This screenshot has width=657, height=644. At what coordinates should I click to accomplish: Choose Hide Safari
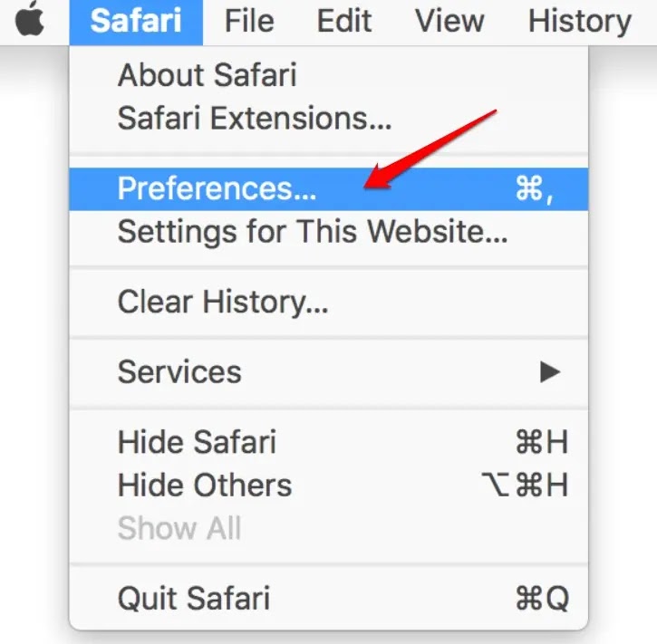197,443
